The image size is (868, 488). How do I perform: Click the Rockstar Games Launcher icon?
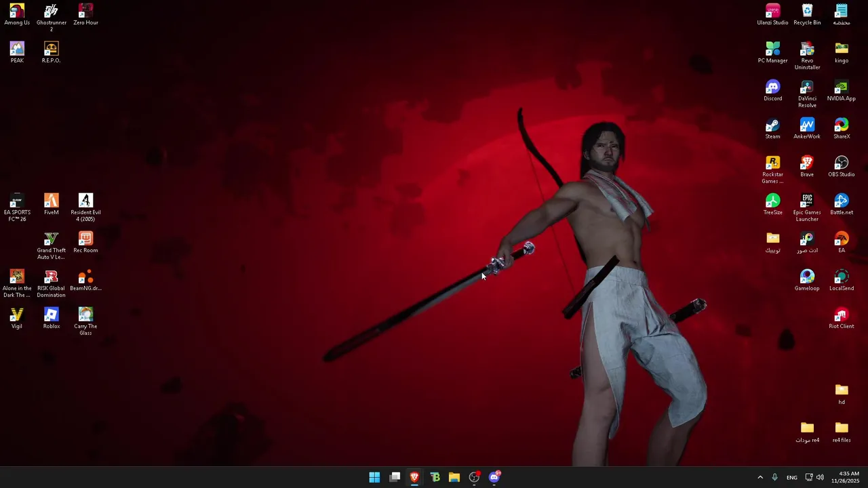(x=773, y=170)
